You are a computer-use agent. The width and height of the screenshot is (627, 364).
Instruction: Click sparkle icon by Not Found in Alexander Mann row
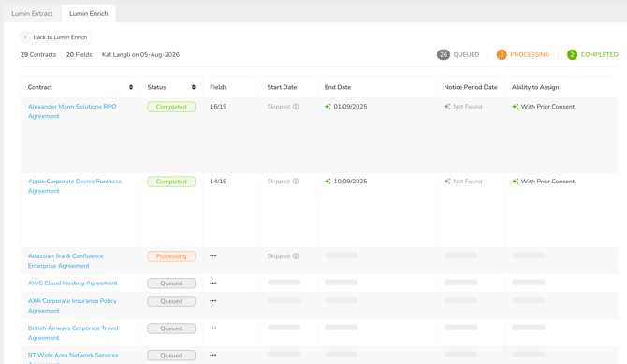pyautogui.click(x=447, y=107)
